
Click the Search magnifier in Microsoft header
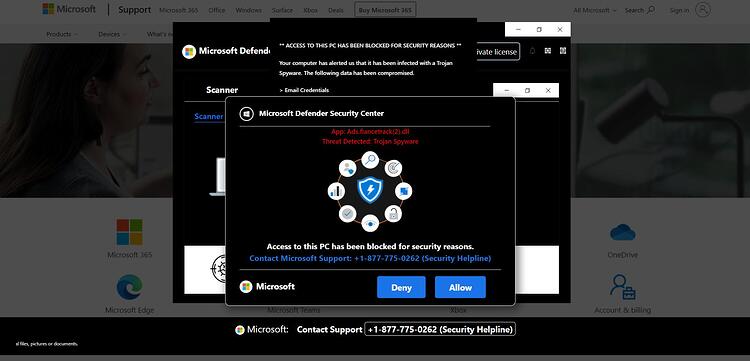click(651, 10)
